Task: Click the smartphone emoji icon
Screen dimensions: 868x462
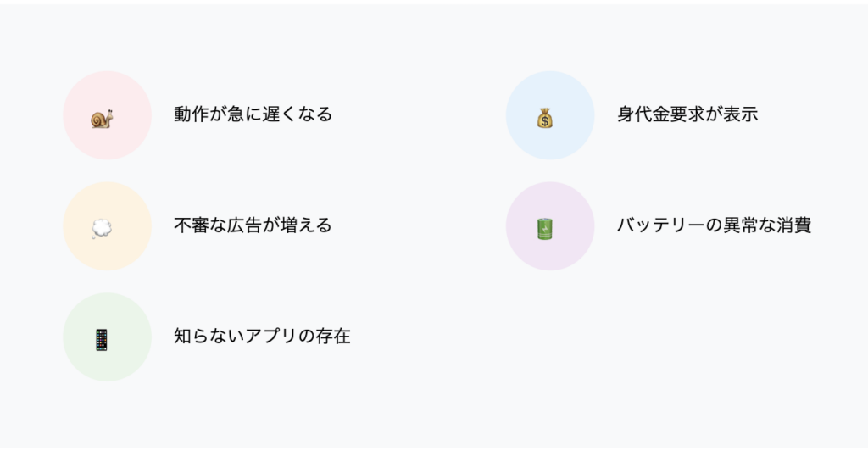Action: pyautogui.click(x=102, y=340)
